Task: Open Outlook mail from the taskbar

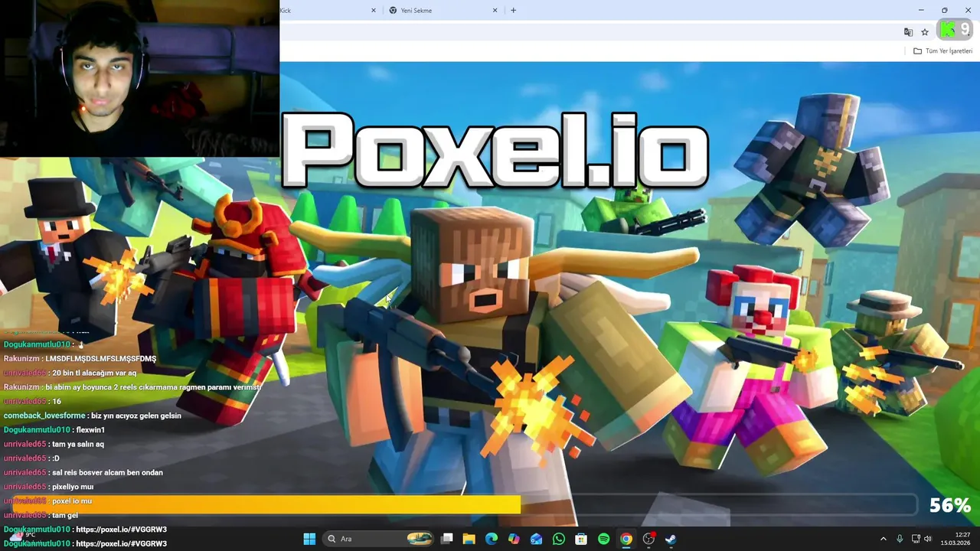Action: click(536, 539)
